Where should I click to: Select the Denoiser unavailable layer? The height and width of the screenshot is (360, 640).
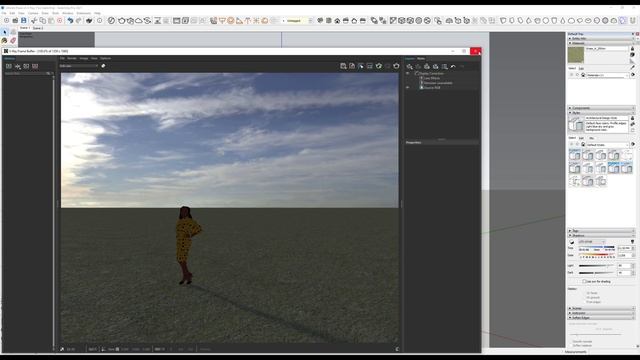point(438,83)
